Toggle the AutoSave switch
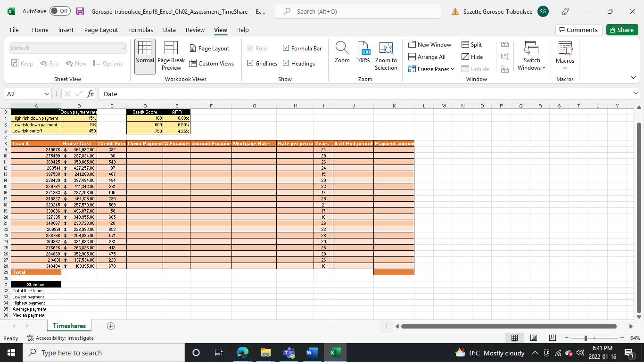 tap(60, 11)
